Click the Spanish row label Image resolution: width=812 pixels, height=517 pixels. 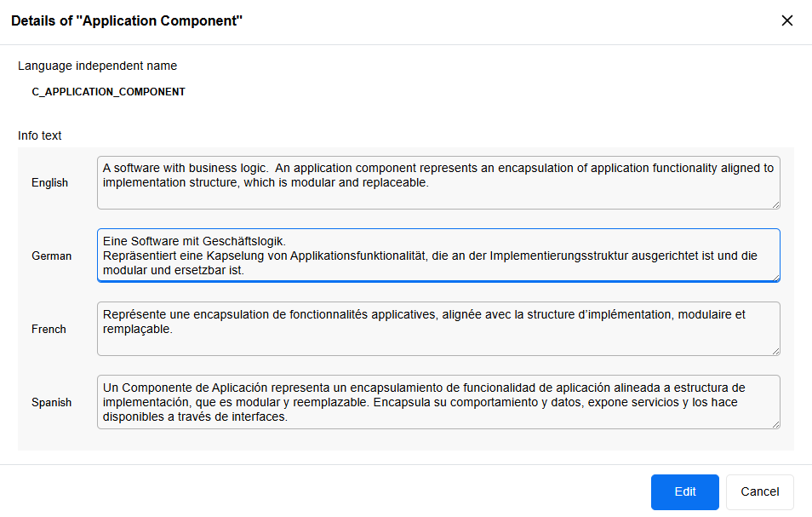pyautogui.click(x=52, y=403)
